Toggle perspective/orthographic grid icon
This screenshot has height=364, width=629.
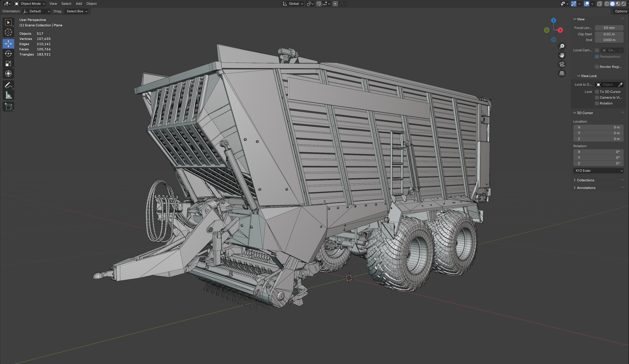(562, 73)
